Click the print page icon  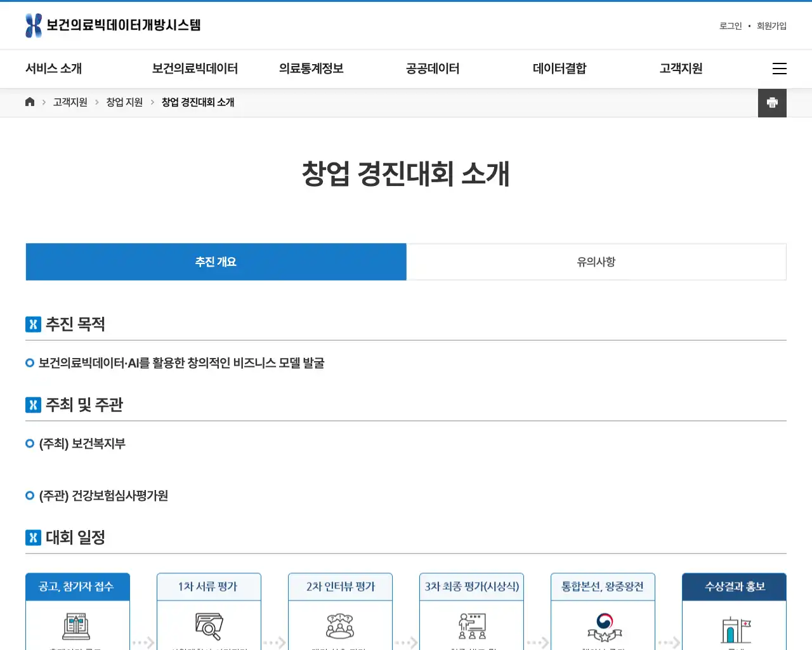pos(772,103)
